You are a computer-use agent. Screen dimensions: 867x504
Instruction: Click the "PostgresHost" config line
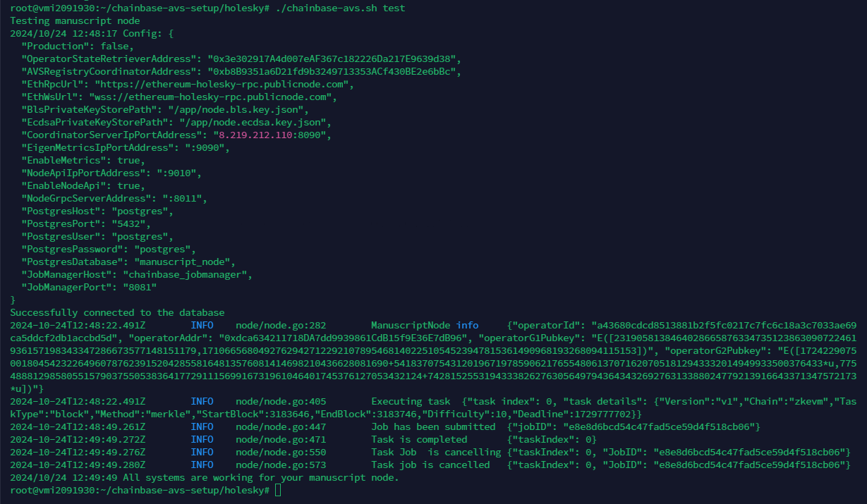pos(97,211)
